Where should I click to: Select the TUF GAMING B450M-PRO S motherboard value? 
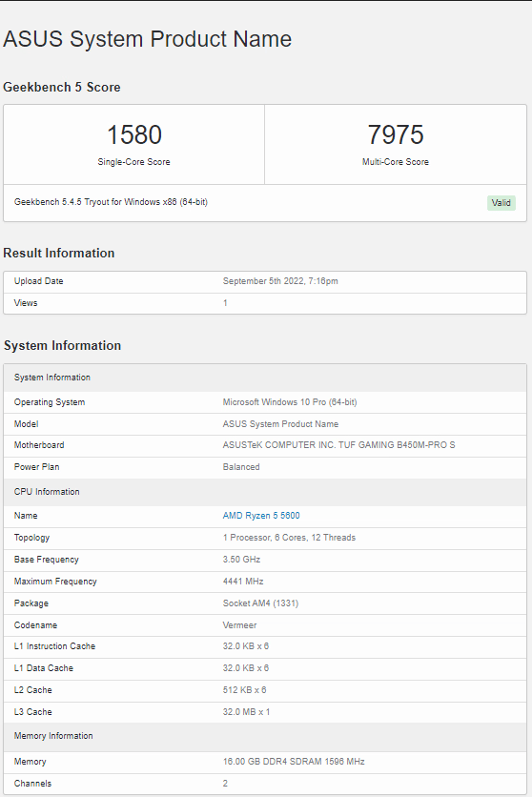[x=338, y=445]
